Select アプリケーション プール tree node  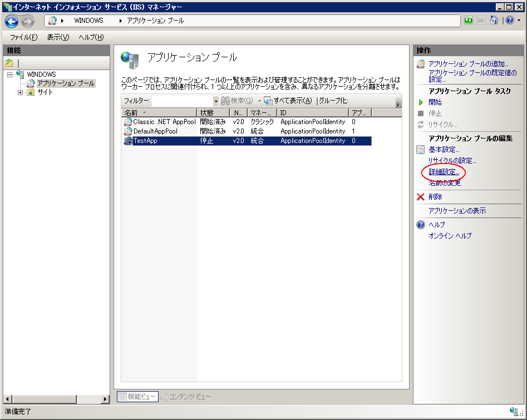(66, 83)
